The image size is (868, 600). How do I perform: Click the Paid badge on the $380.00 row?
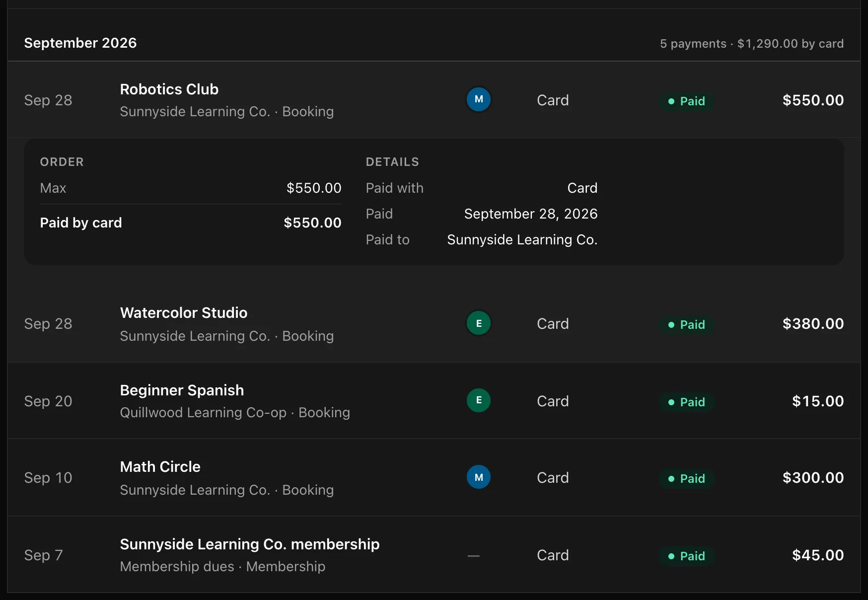(687, 324)
